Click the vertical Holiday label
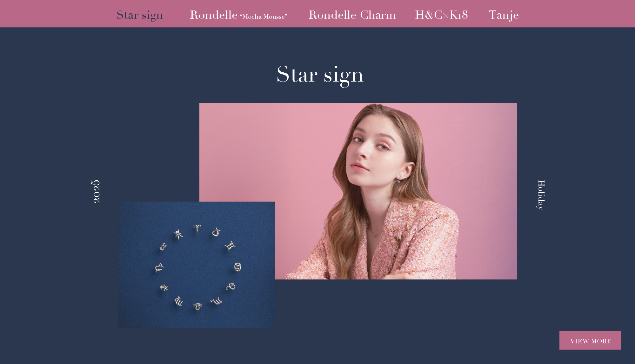The height and width of the screenshot is (364, 635). 541,195
